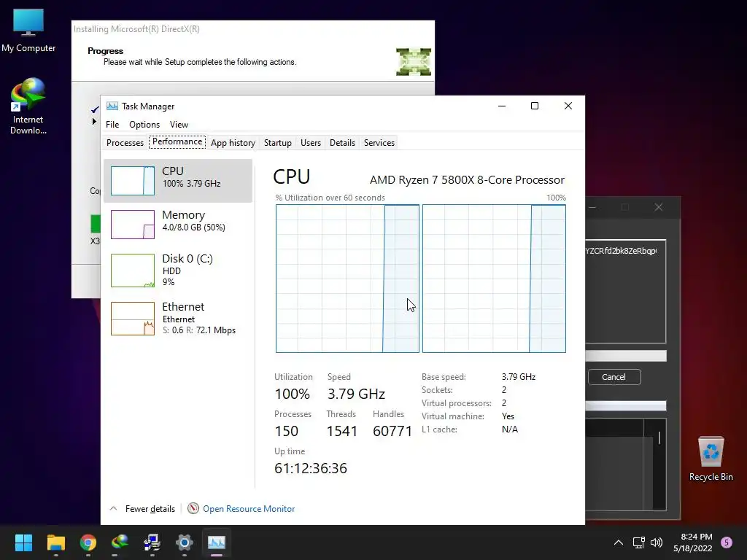
Task: Click the Utilization value 100%
Action: coord(292,394)
